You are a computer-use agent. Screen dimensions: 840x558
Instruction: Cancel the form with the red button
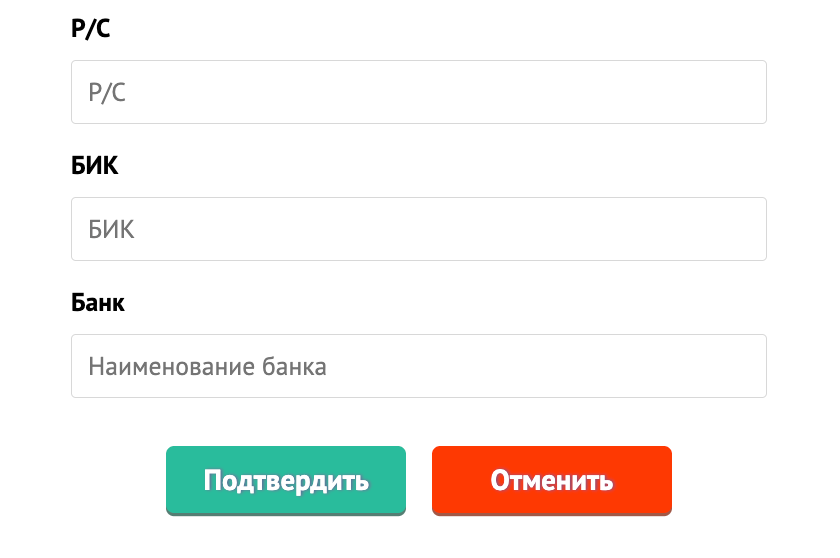[x=552, y=480]
